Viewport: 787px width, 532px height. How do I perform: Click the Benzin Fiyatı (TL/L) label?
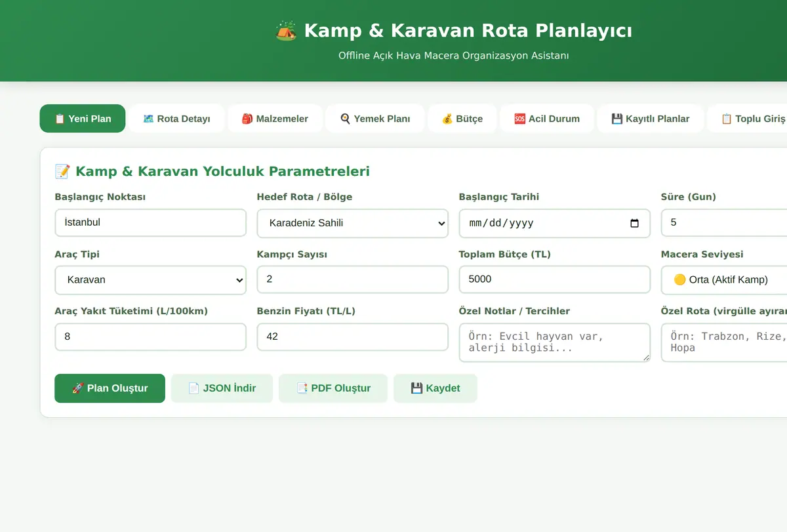[x=306, y=311]
